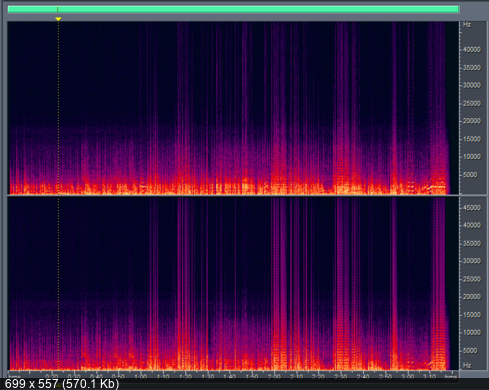Click the 1:30 mark on time ruler
The image size is (489, 390).
[208, 377]
